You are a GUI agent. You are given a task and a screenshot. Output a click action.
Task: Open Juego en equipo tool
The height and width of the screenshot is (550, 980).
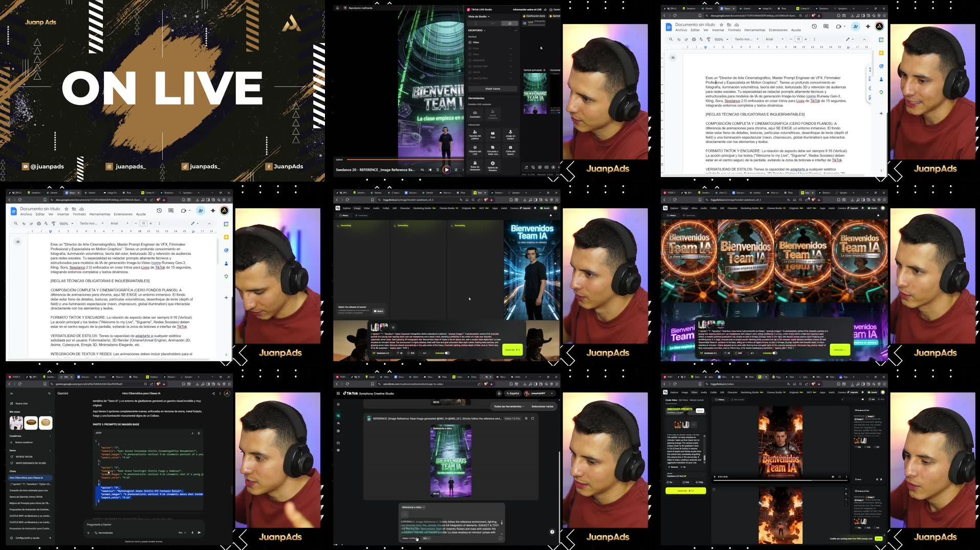click(x=510, y=134)
